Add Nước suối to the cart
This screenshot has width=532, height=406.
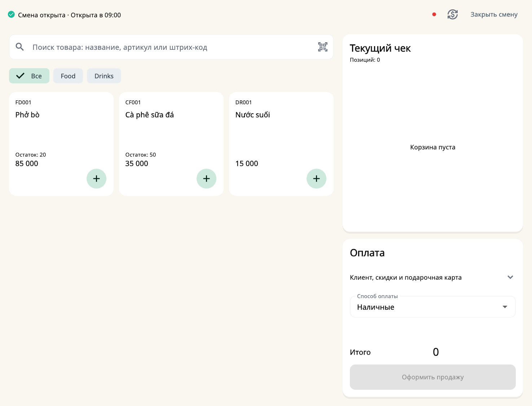[316, 179]
